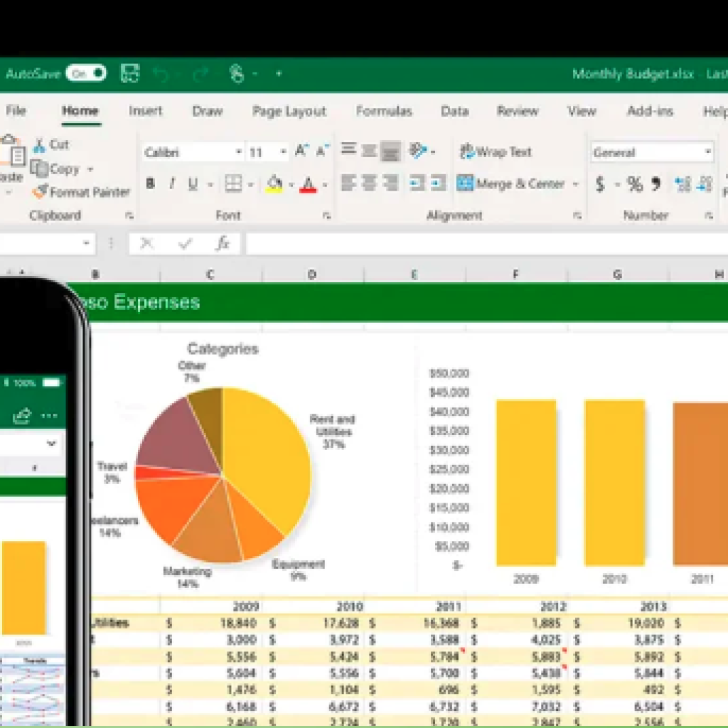Click the Wrap Text button
The height and width of the screenshot is (728, 728).
pyautogui.click(x=496, y=151)
